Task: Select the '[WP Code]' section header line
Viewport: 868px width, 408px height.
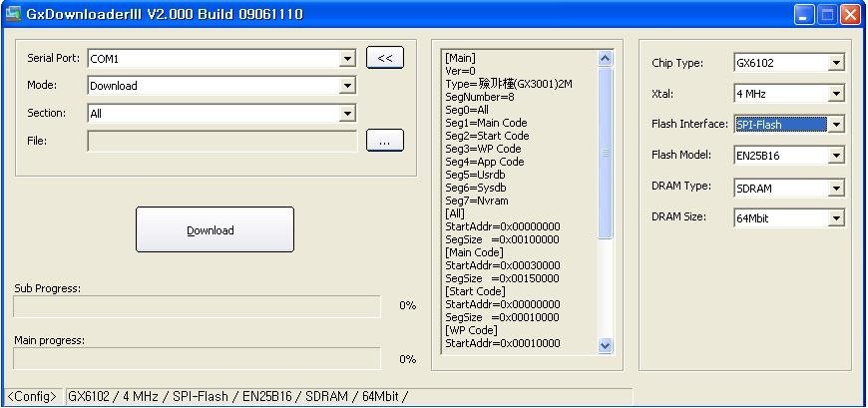Action: [x=471, y=330]
